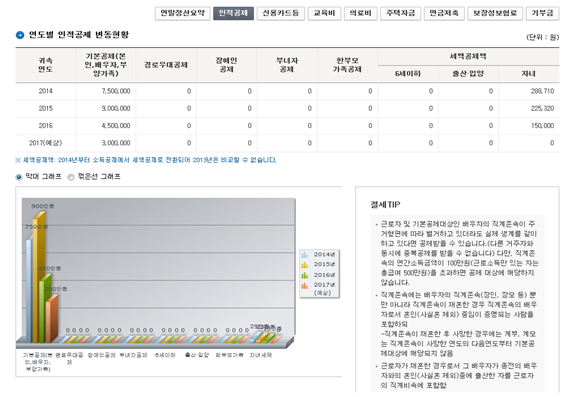
Task: Click the 기본공제 column header
Action: [x=106, y=65]
